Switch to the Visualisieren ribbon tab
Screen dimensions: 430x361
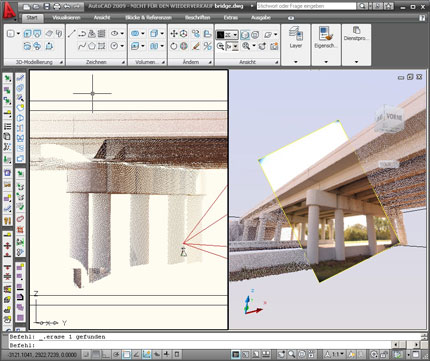coord(66,18)
